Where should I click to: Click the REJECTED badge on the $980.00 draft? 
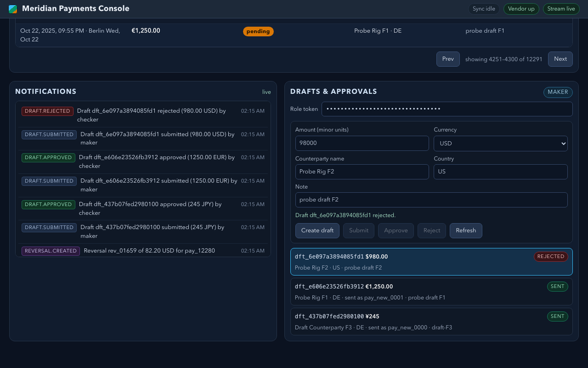(551, 256)
